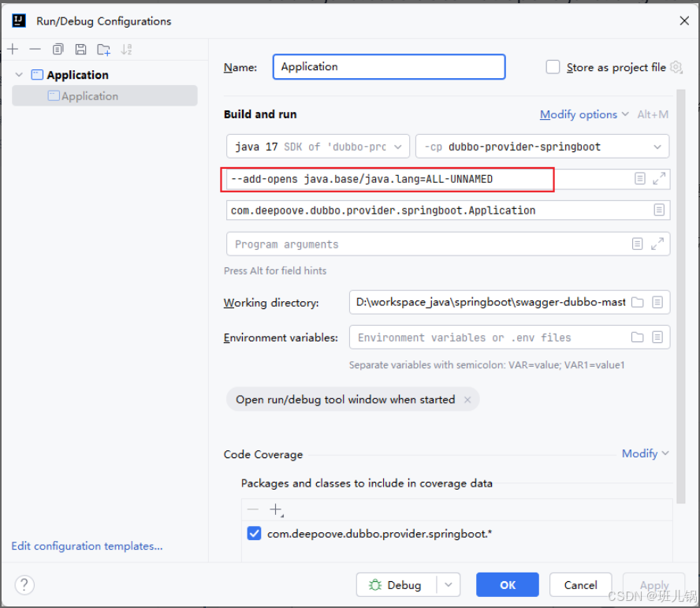Edit Environment variables in list dialog
This screenshot has width=700, height=608.
pyautogui.click(x=657, y=338)
